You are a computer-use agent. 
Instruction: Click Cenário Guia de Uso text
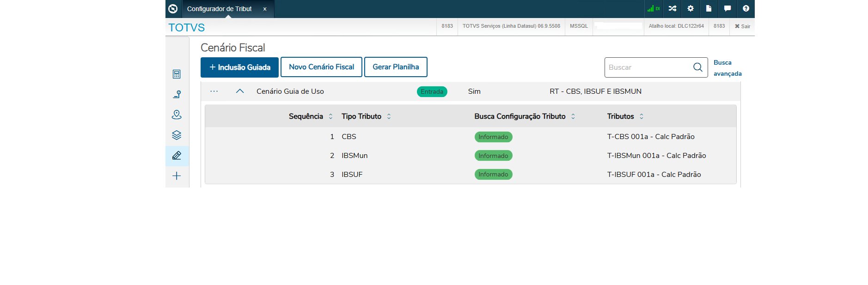pos(290,91)
